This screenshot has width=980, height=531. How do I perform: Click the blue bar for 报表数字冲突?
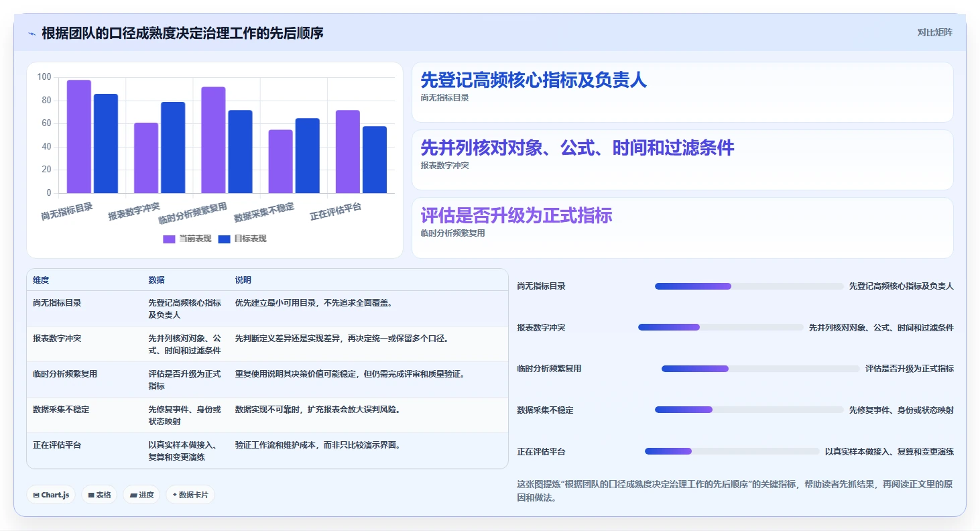tap(173, 147)
